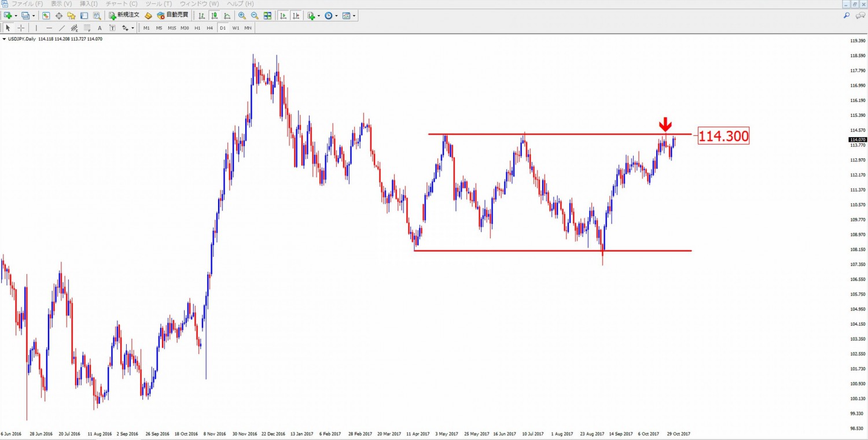Open the tile windows icon
Screen dimensions: 868x440
(x=267, y=16)
